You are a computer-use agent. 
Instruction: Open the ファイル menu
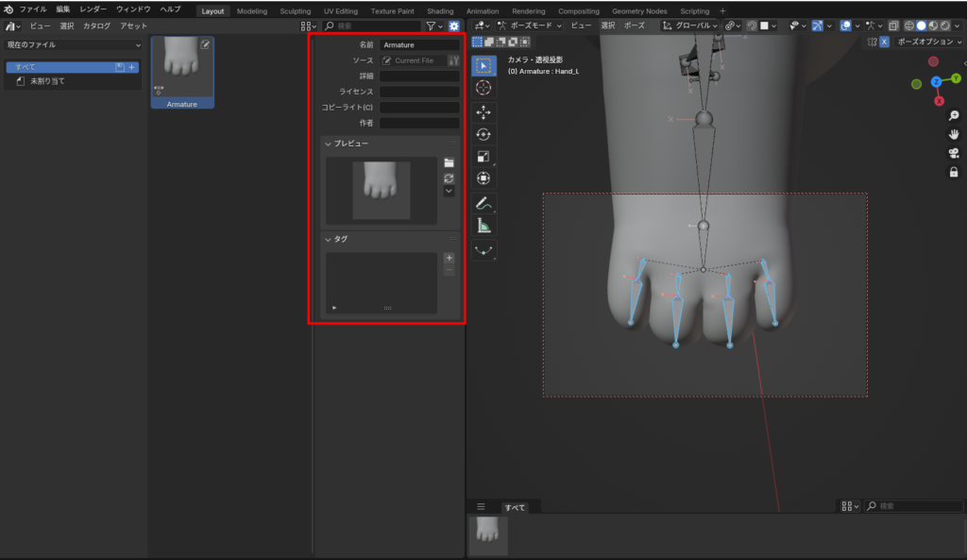(33, 9)
